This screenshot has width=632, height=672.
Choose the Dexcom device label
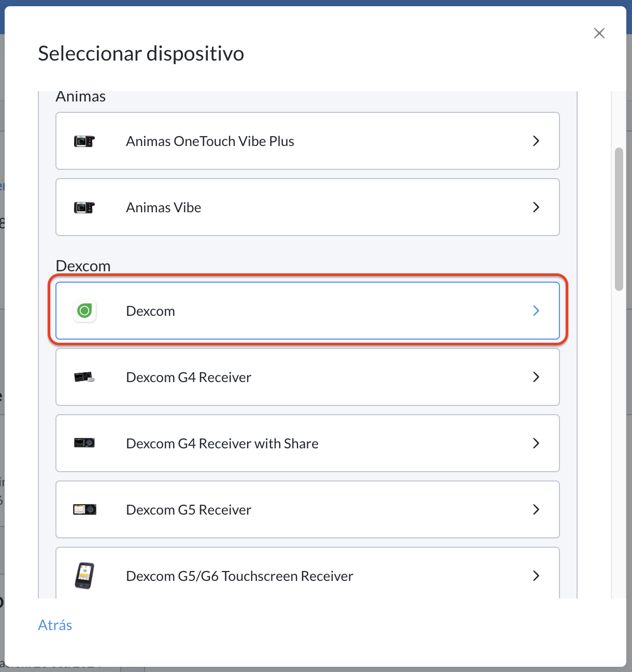coord(151,311)
